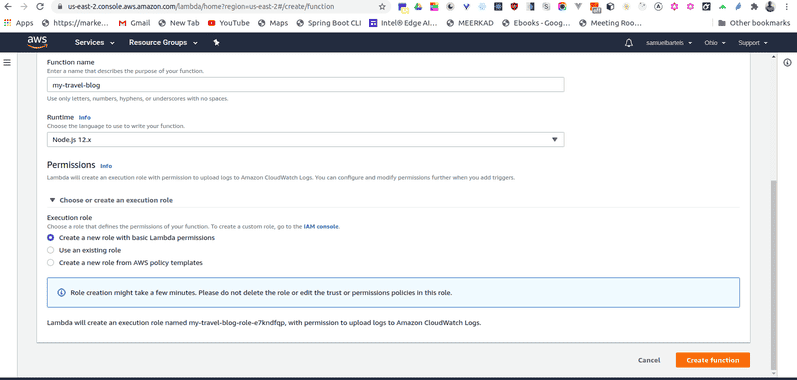This screenshot has height=380, width=797.
Task: Open the Meeting Roo... bookmark
Action: point(610,23)
